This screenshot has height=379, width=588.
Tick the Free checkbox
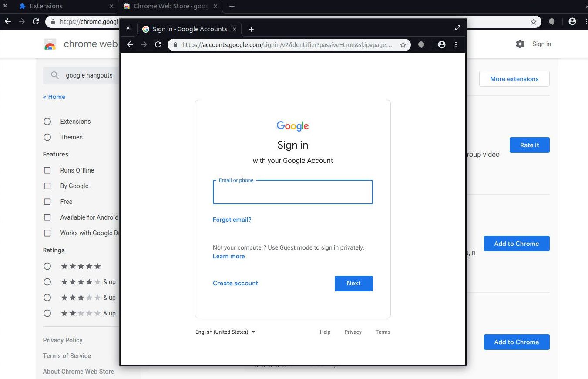pyautogui.click(x=47, y=202)
